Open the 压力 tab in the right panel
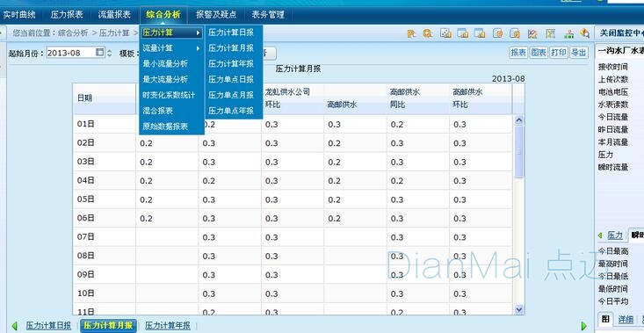Image resolution: width=644 pixels, height=333 pixels. [615, 235]
